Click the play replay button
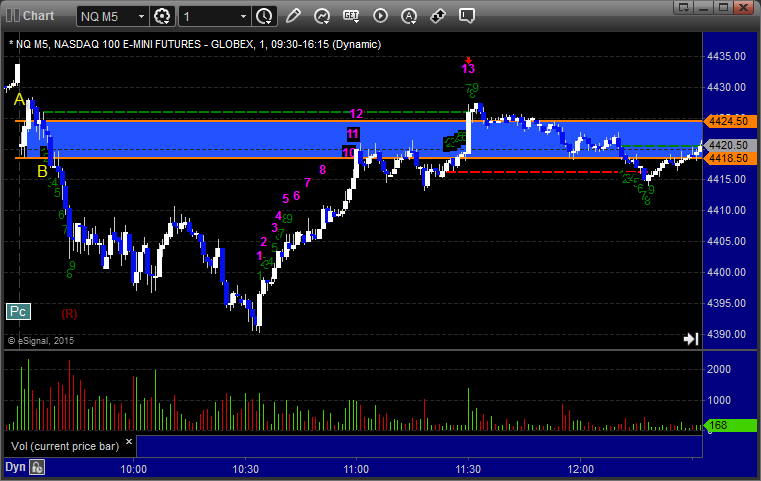Image resolution: width=761 pixels, height=481 pixels. pyautogui.click(x=380, y=16)
